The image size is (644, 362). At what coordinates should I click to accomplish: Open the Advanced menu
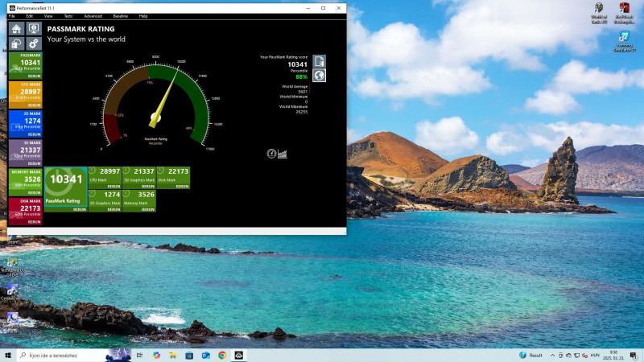(93, 16)
